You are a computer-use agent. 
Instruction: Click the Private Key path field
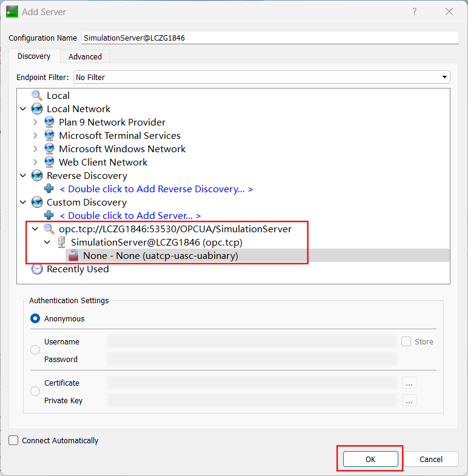(252, 400)
